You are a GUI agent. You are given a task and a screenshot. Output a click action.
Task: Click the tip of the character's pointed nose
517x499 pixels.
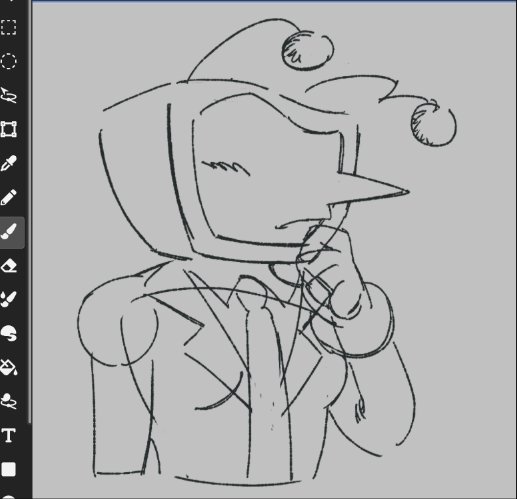(407, 192)
